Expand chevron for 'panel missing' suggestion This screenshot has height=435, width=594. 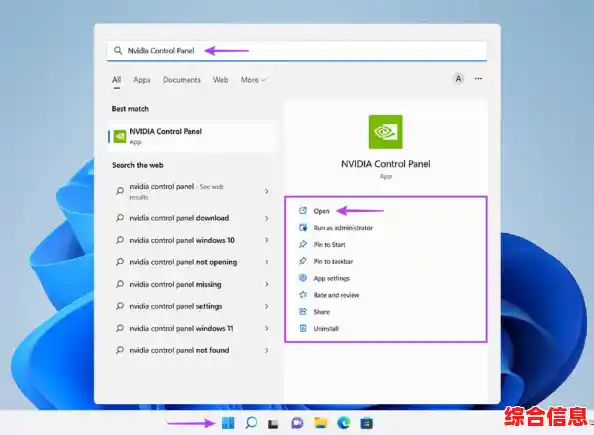coord(267,284)
